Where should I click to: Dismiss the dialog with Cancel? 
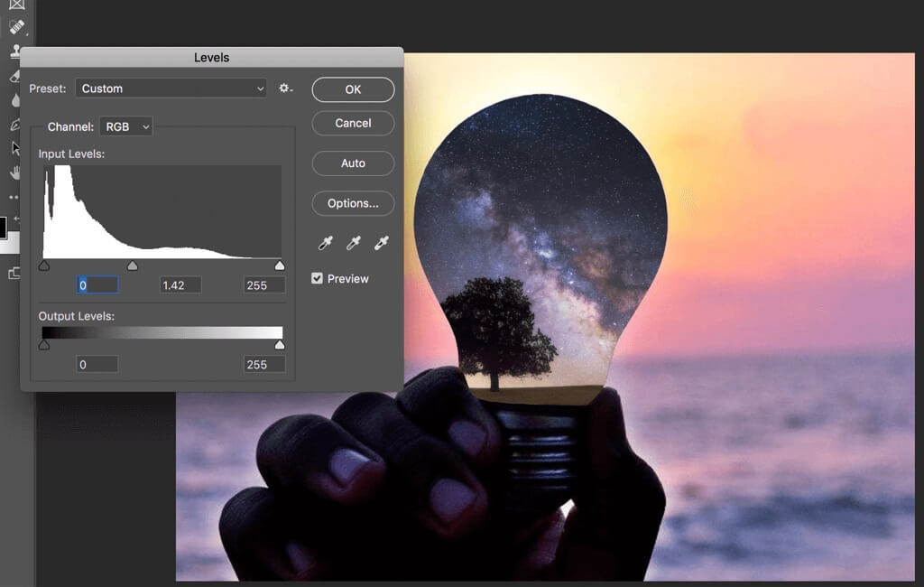[x=353, y=124]
